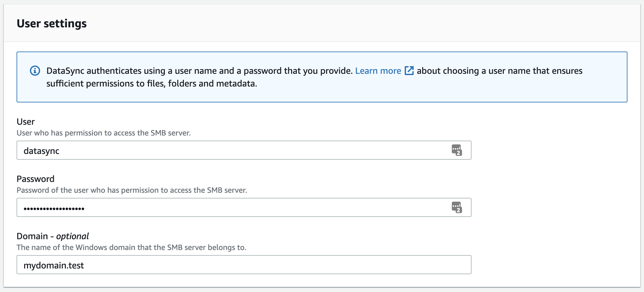The width and height of the screenshot is (644, 292).
Task: Focus the User input field containing datasync
Action: coord(244,150)
